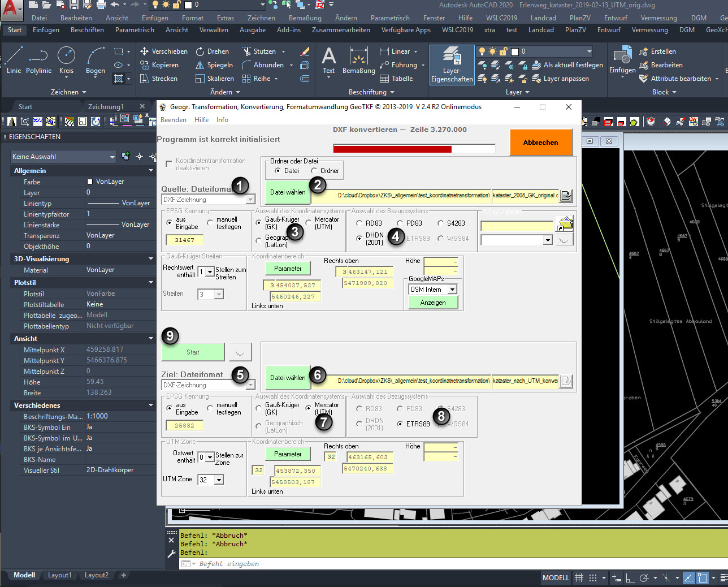This screenshot has width=728, height=587.
Task: Choose source manuell festlegen EPSG option
Action: pos(210,223)
